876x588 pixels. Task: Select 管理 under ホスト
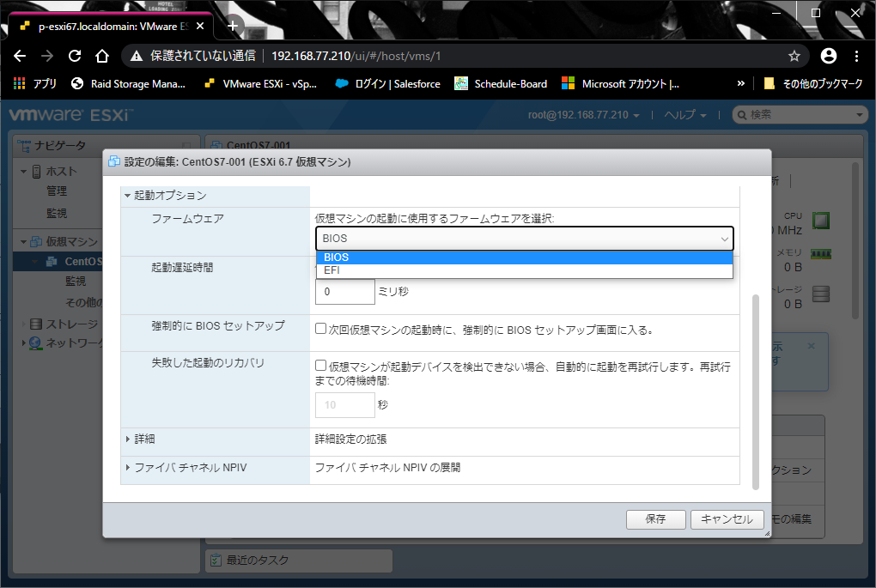57,191
